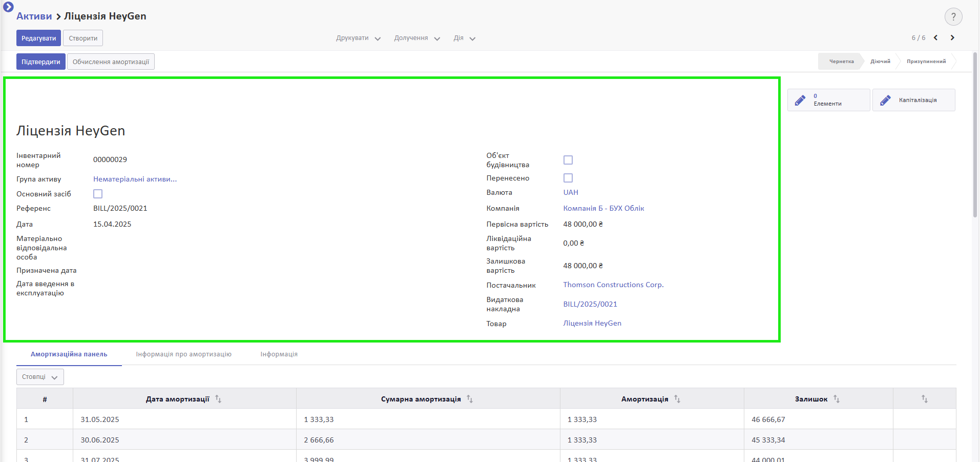The image size is (980, 462).
Task: Go to previous record arrow
Action: tap(936, 37)
